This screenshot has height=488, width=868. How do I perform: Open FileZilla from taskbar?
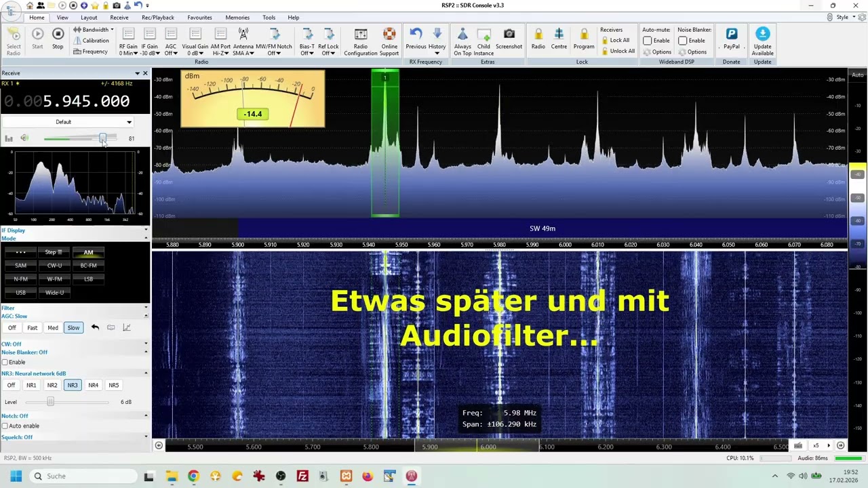coord(302,476)
